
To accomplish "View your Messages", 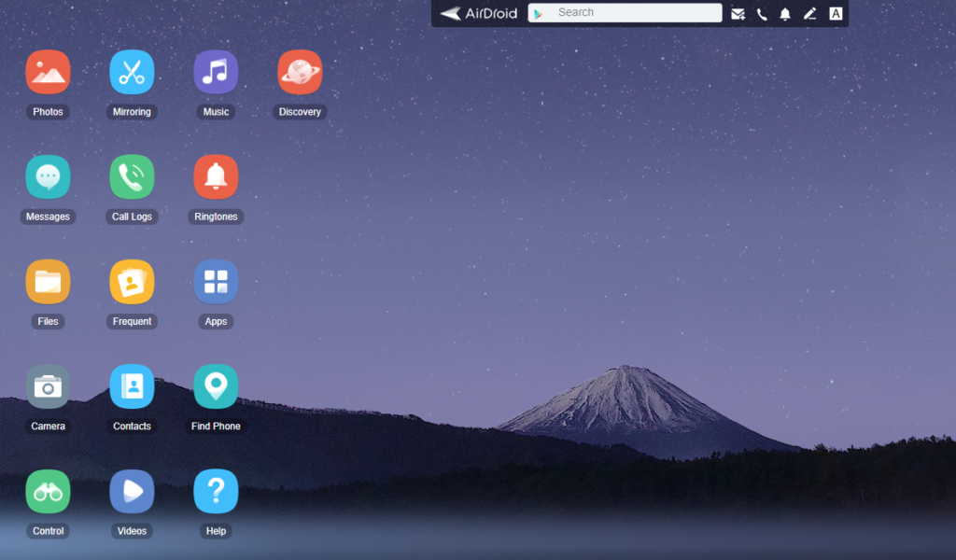I will (x=48, y=176).
